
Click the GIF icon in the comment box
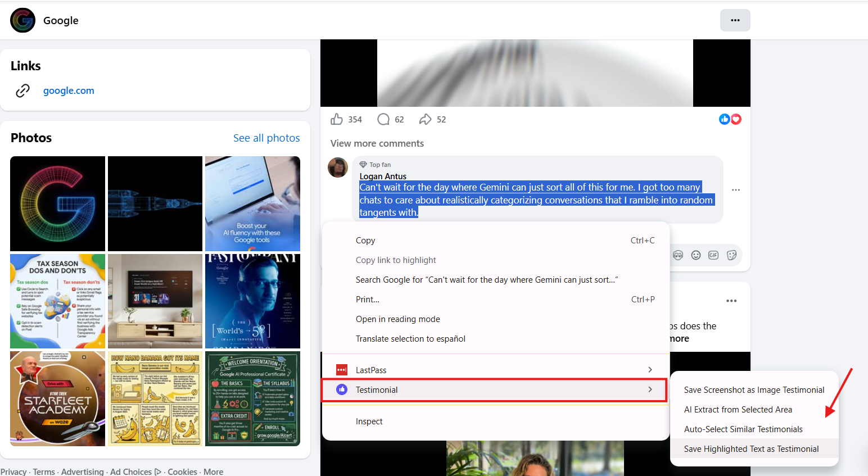(713, 255)
